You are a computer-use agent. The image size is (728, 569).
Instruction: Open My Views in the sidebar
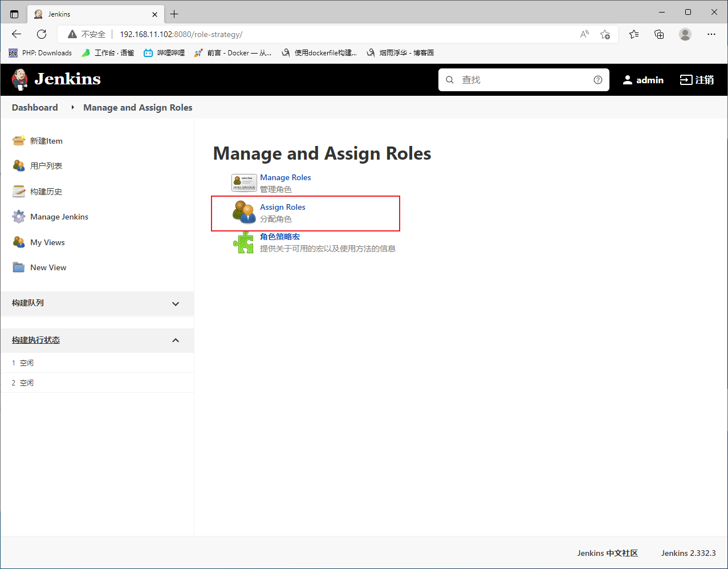click(x=47, y=242)
